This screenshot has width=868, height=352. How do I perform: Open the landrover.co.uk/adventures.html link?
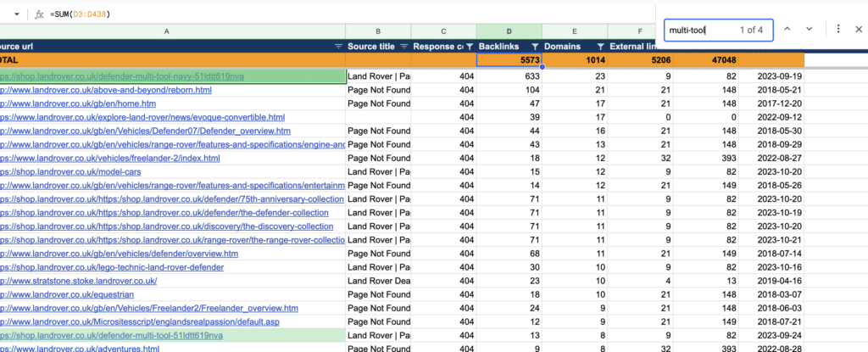click(80, 349)
